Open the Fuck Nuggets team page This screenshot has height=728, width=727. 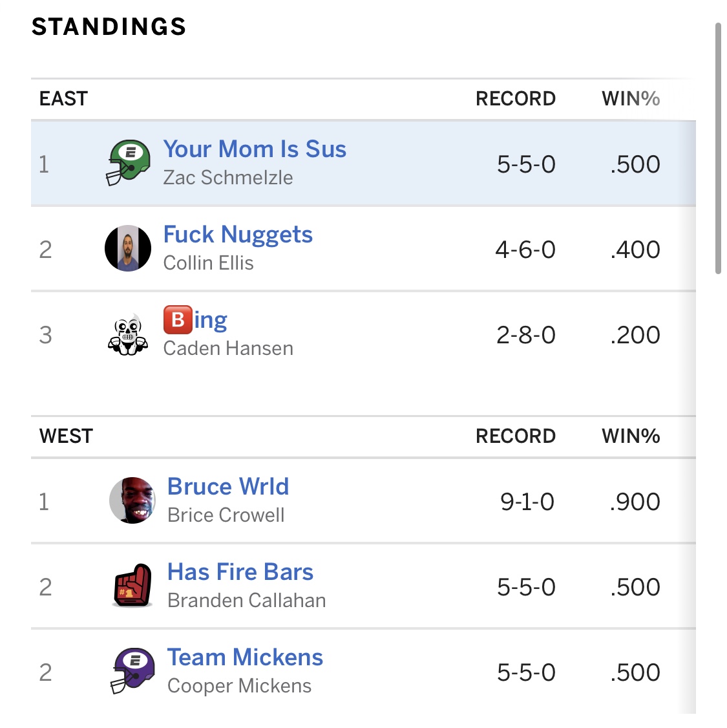pos(238,234)
